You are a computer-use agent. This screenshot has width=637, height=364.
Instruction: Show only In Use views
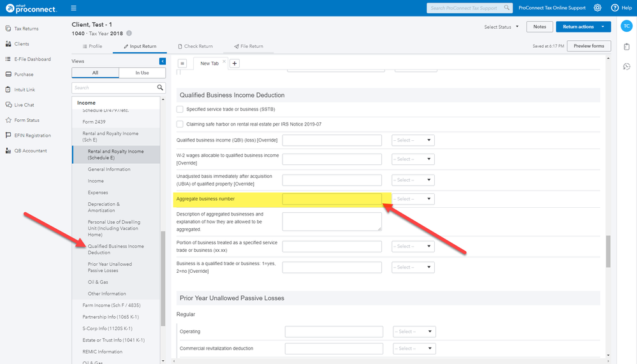click(x=142, y=73)
